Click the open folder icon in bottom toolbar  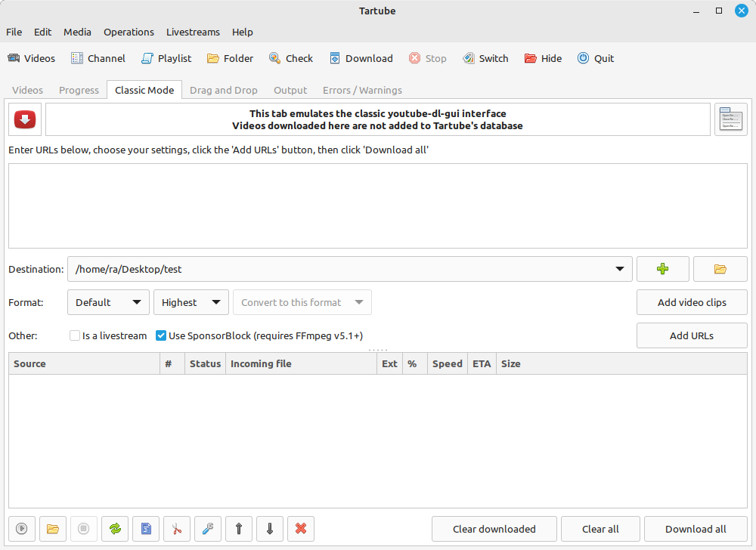(53, 529)
